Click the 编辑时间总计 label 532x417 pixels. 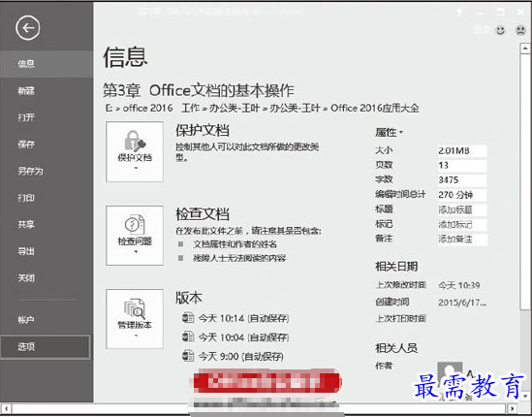pyautogui.click(x=400, y=194)
